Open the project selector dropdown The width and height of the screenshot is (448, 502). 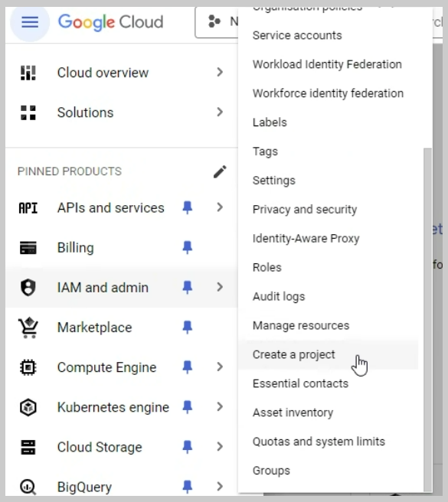pos(217,21)
